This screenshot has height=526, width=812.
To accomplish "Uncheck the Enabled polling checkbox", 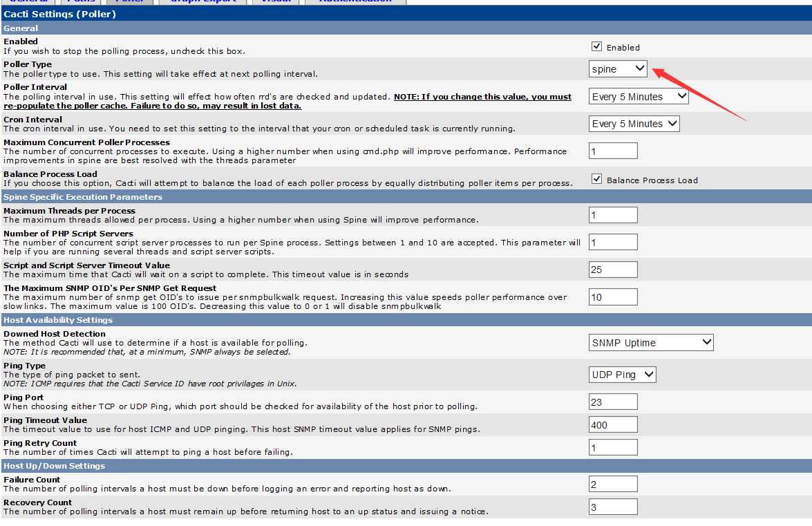I will tap(596, 46).
